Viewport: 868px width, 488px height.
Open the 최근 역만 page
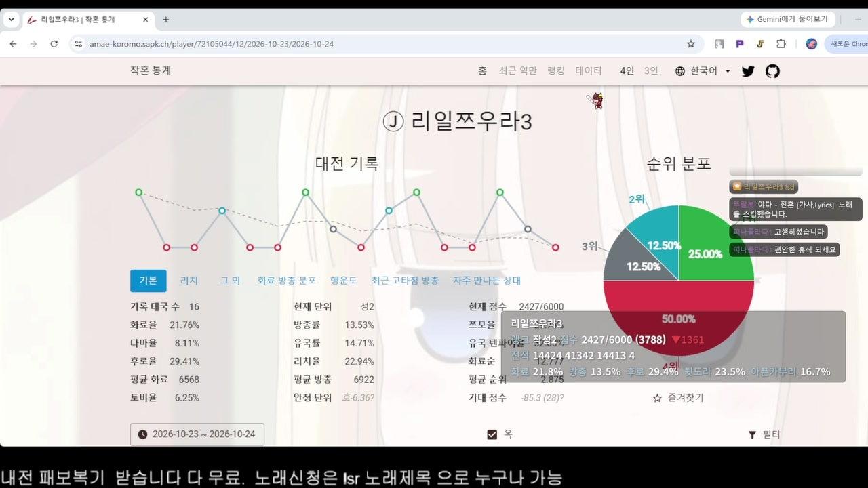coord(517,70)
